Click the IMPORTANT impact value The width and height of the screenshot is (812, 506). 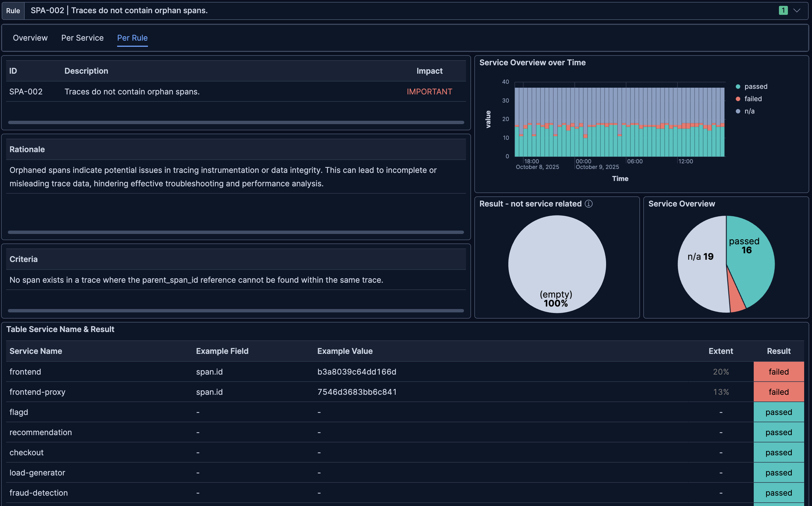(x=429, y=92)
